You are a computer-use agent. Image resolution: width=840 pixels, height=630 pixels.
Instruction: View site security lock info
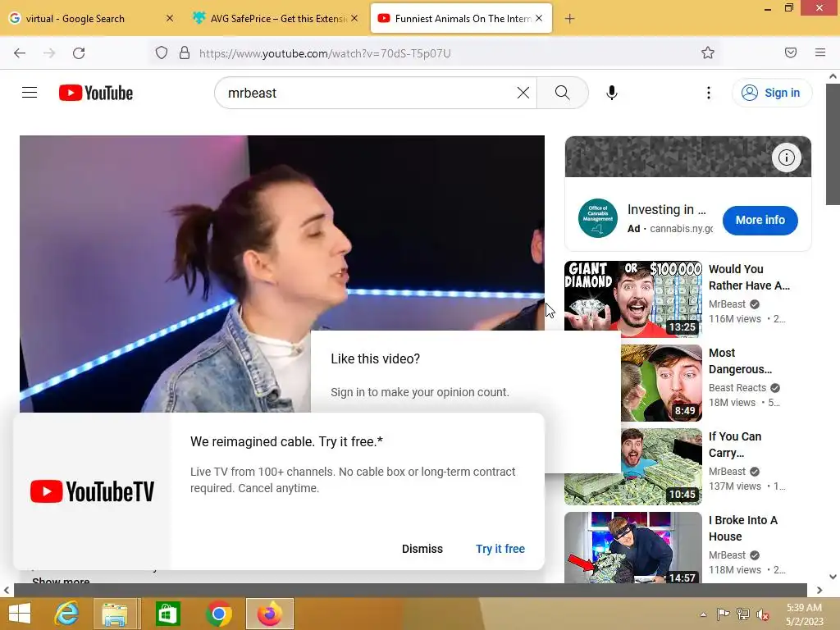coord(185,53)
